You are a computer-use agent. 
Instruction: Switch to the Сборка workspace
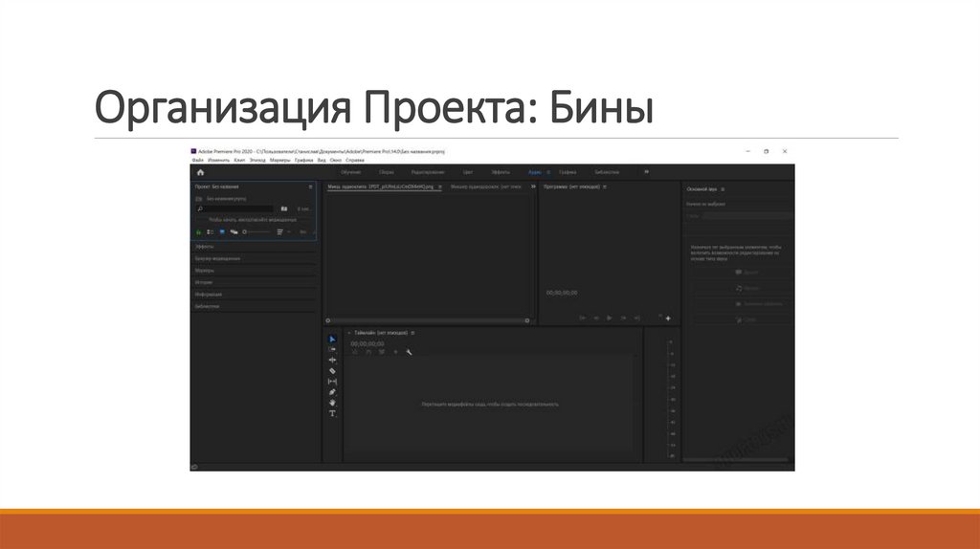coord(387,172)
